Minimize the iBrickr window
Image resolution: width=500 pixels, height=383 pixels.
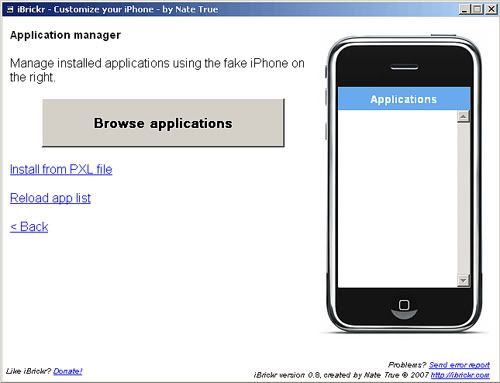tap(464, 9)
